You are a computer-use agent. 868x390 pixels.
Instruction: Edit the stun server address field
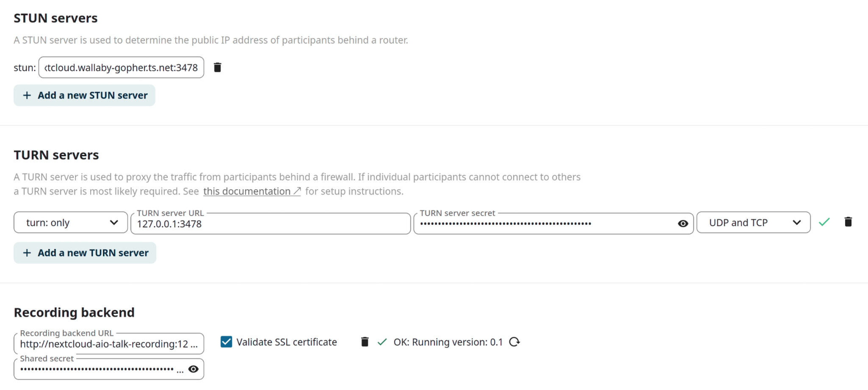(x=121, y=67)
